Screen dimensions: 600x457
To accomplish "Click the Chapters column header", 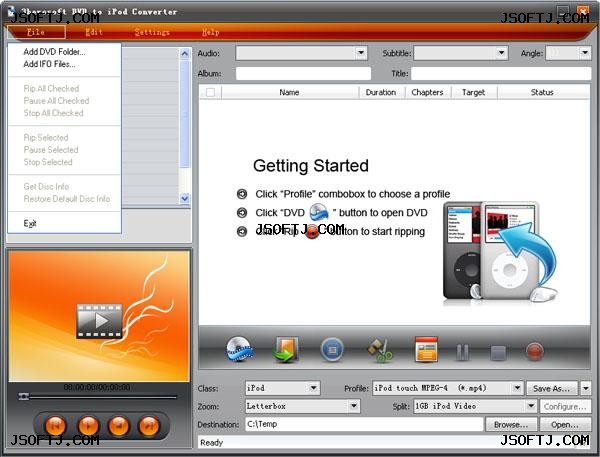I will [x=427, y=92].
